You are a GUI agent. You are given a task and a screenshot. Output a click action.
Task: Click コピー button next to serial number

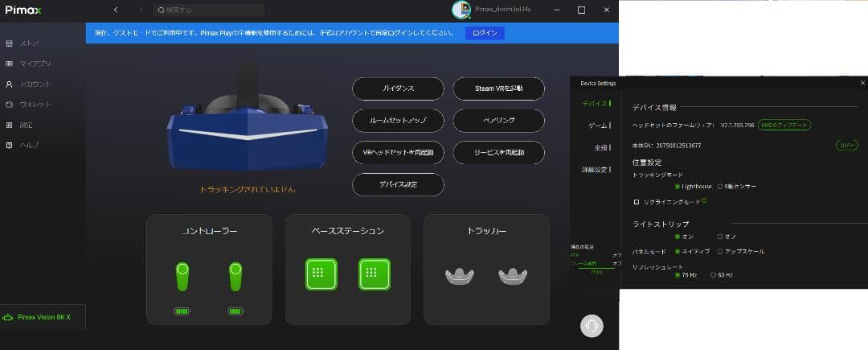[847, 145]
